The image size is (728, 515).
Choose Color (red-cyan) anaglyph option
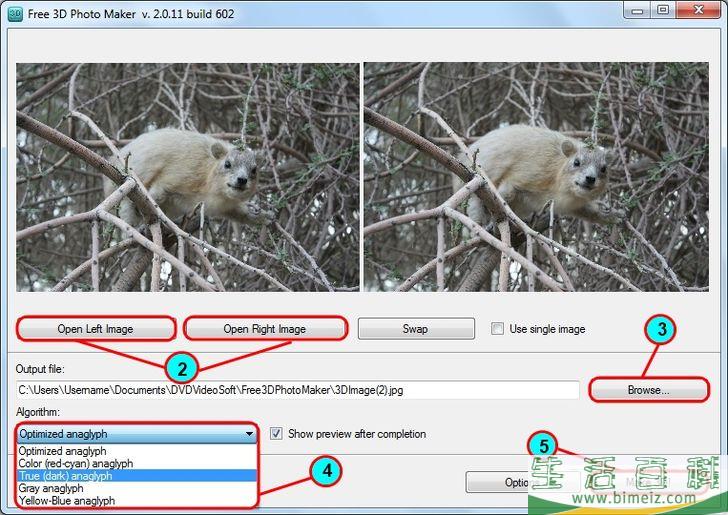[75, 464]
